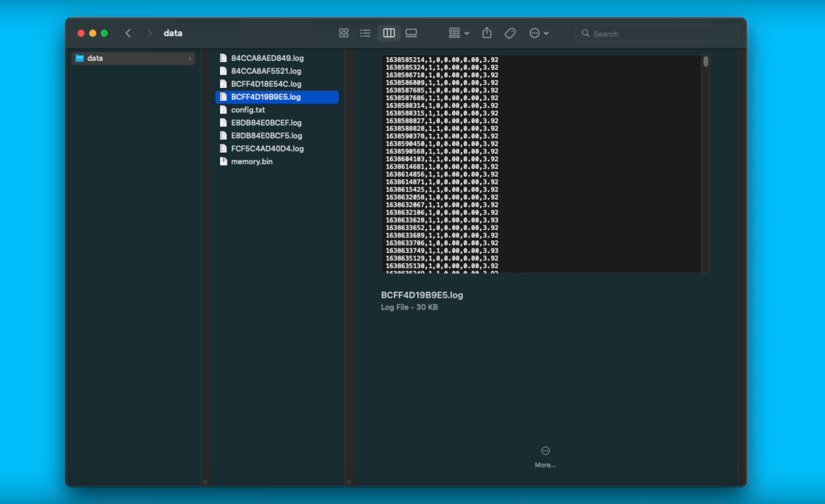Zoom the Finder window with green button
This screenshot has height=504, width=825.
point(105,33)
